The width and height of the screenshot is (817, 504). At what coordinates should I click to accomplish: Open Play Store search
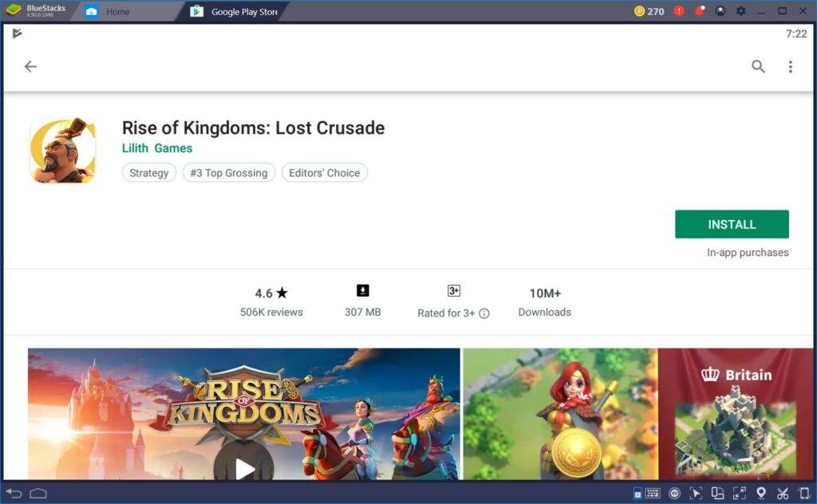pos(758,67)
